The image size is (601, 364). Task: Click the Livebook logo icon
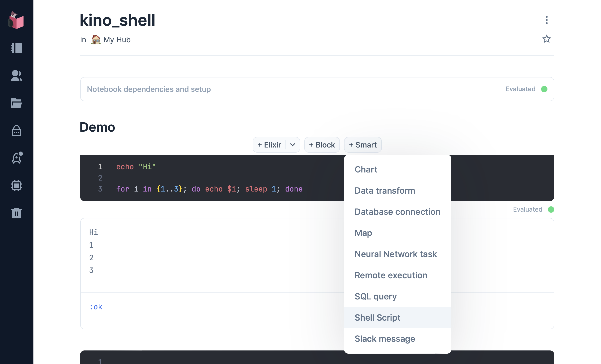pos(16,21)
